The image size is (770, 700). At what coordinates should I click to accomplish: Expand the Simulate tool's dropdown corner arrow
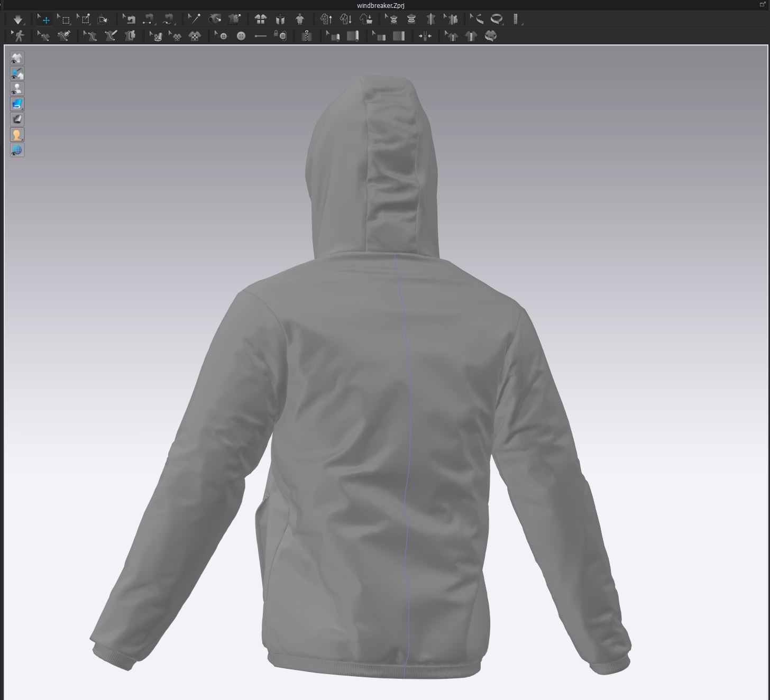[x=25, y=24]
